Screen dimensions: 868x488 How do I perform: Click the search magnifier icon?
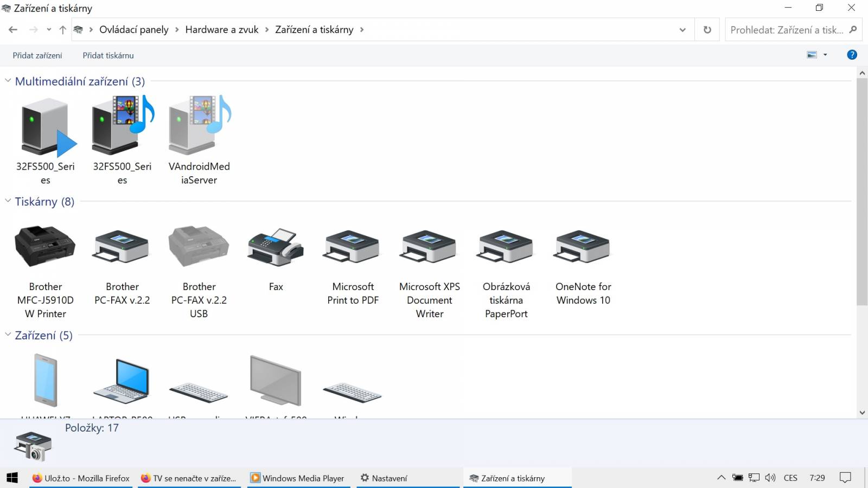coord(853,29)
